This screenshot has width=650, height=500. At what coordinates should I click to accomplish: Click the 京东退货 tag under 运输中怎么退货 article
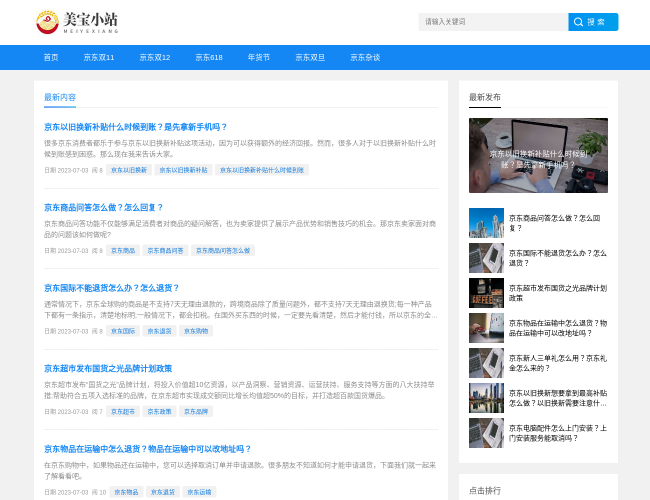tap(163, 492)
